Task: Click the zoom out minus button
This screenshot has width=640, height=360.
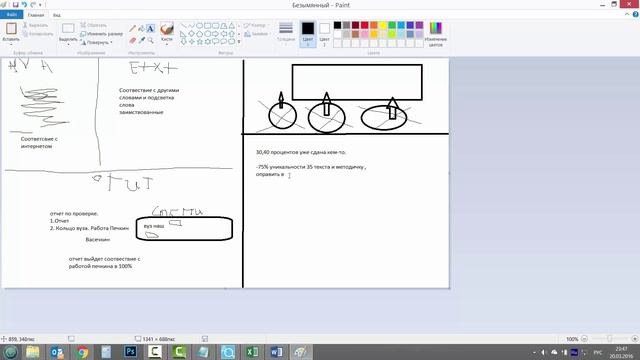Action: [x=584, y=339]
